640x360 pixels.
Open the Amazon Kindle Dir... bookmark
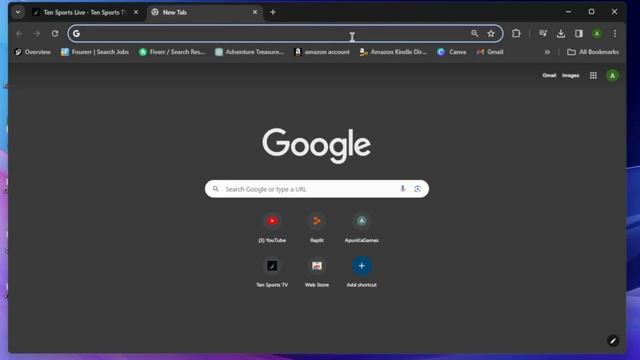(393, 52)
